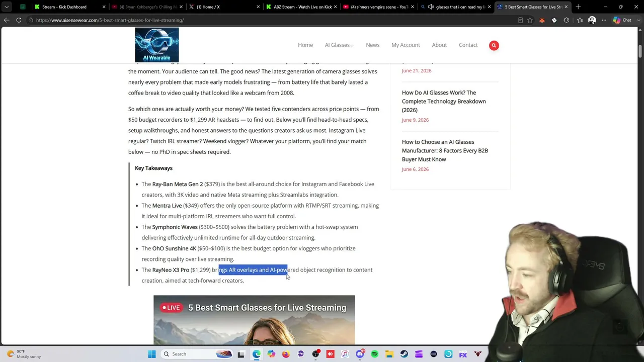Screen dimensions: 644x362
Task: Click the 'RayNeo X3 Pro' bold text
Action: [171, 270]
